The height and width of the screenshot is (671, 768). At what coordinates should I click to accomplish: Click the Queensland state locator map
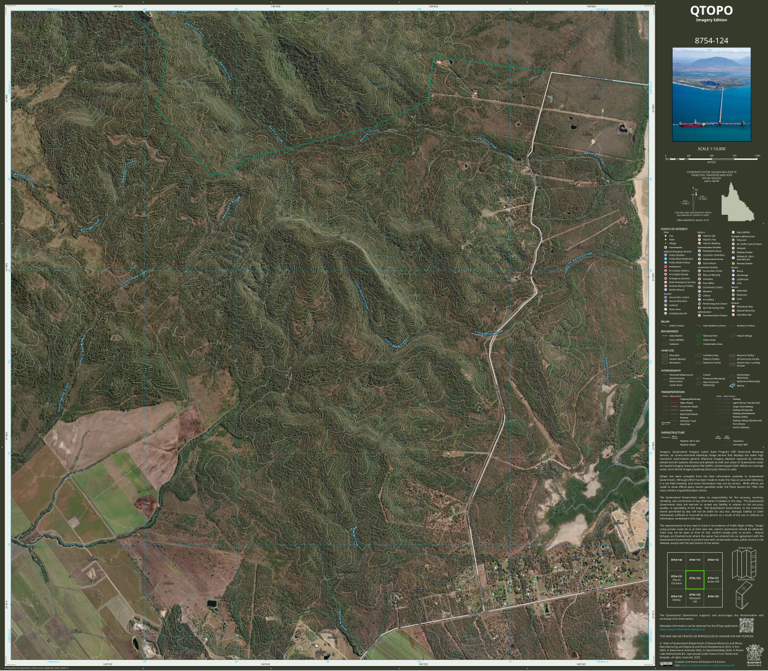click(737, 202)
